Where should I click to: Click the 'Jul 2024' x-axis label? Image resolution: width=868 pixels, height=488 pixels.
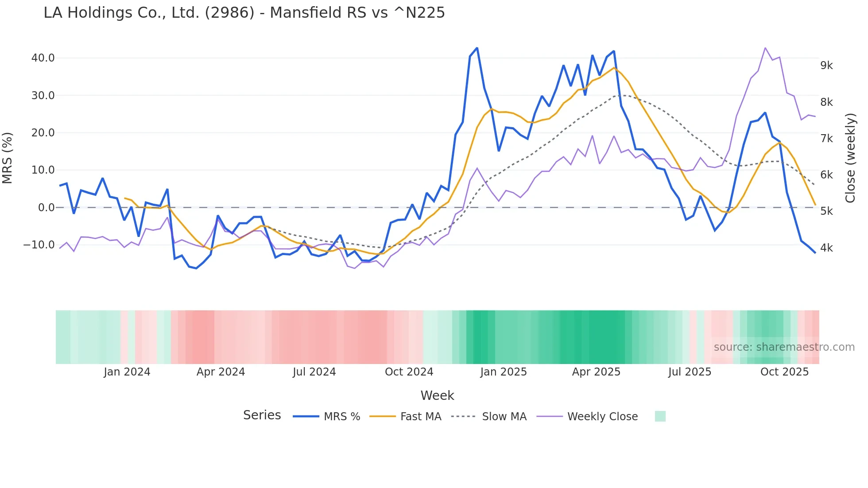[x=314, y=372]
